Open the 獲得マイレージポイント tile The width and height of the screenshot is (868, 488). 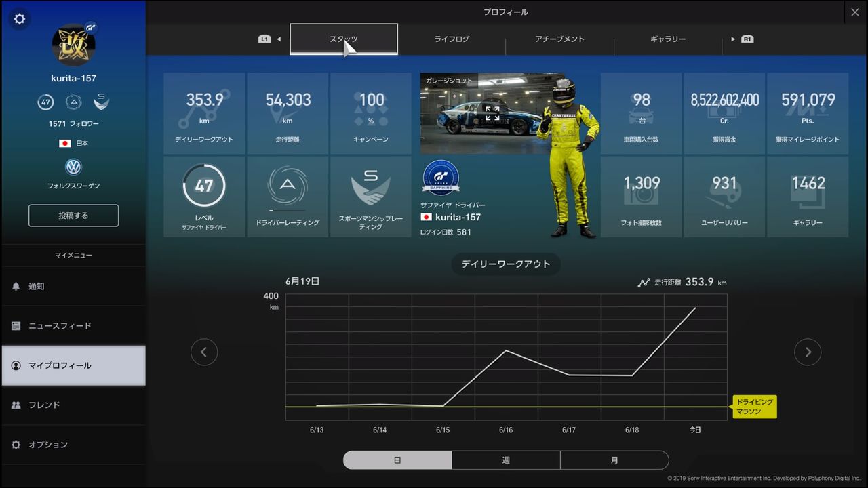[x=808, y=113]
